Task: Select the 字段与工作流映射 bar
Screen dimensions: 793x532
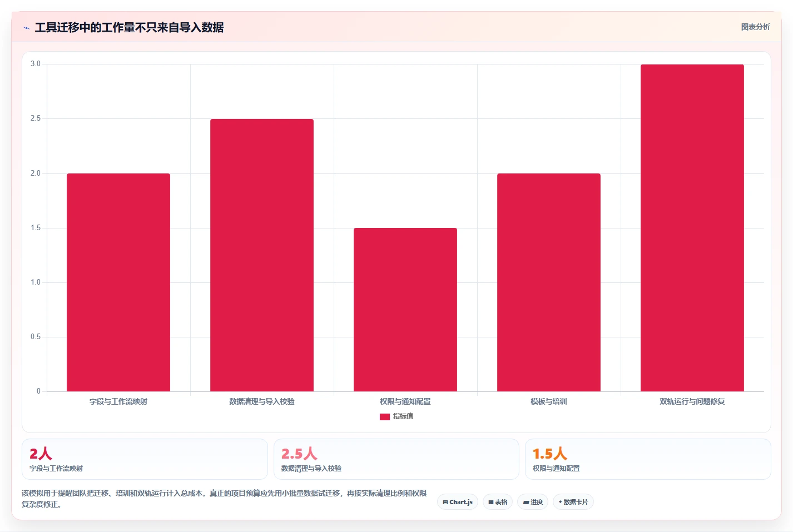Action: point(118,282)
